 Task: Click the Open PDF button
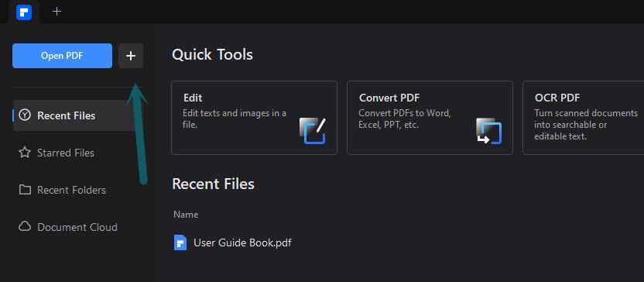pos(62,56)
